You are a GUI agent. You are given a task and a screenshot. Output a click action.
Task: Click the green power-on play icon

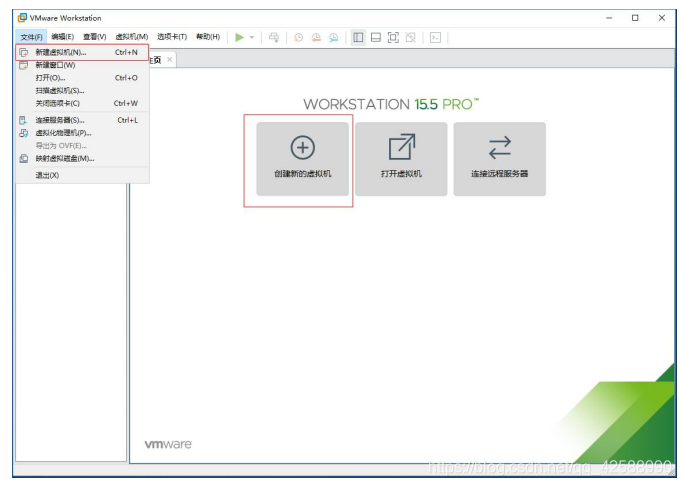pyautogui.click(x=239, y=37)
